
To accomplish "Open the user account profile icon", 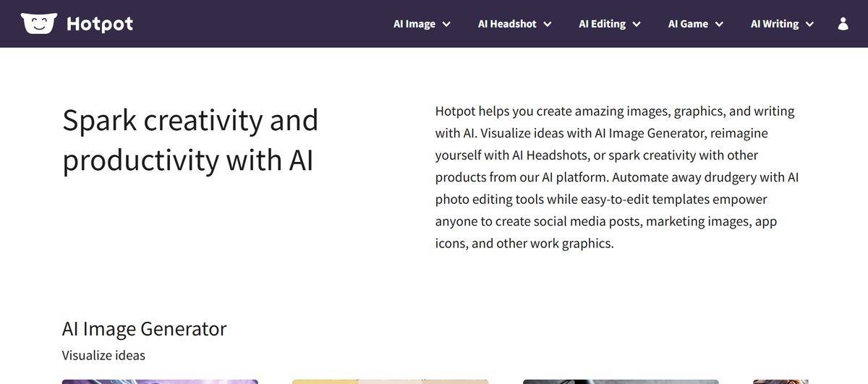I will 843,24.
